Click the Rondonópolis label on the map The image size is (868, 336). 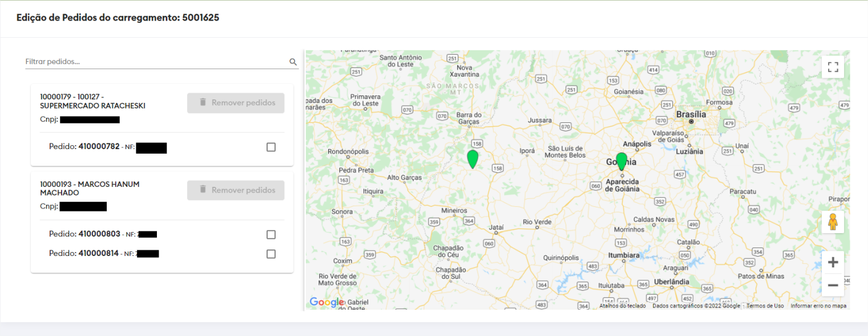[x=348, y=152]
